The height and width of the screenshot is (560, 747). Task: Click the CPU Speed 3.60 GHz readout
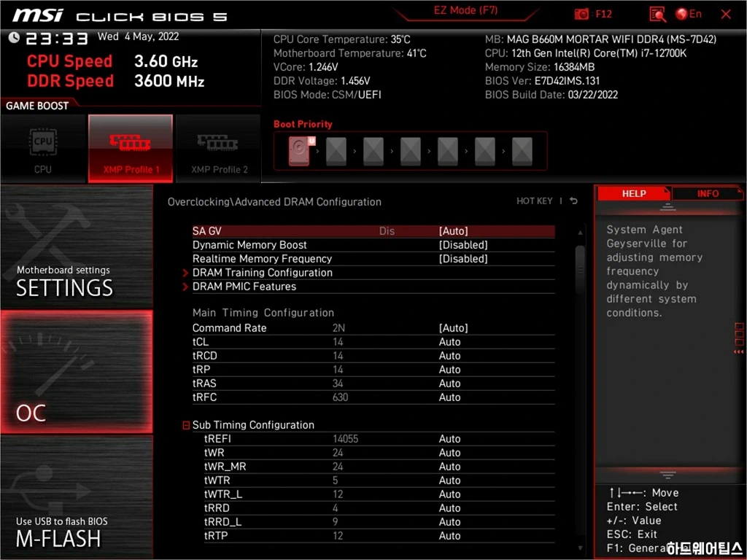pos(112,61)
